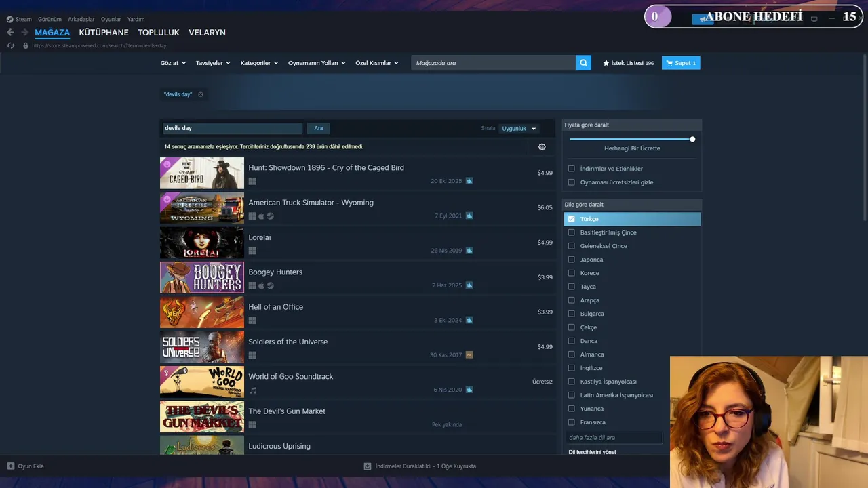
Task: Click Apple icon on American Truck Simulator row
Action: coord(261,216)
